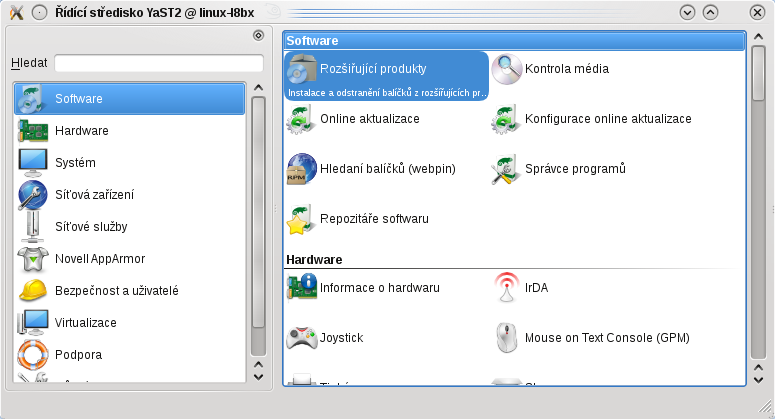The width and height of the screenshot is (775, 419).
Task: Minimize the YaST2 control center window
Action: pos(687,12)
